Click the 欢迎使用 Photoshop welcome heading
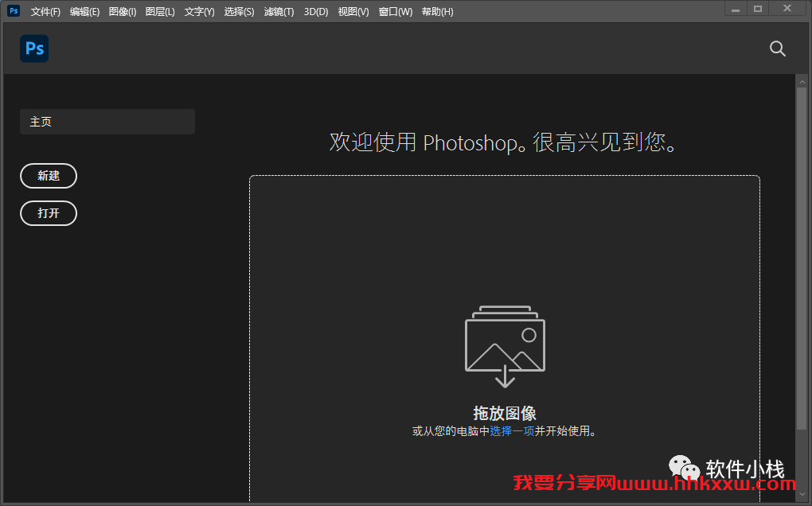Image resolution: width=812 pixels, height=506 pixels. 503,142
